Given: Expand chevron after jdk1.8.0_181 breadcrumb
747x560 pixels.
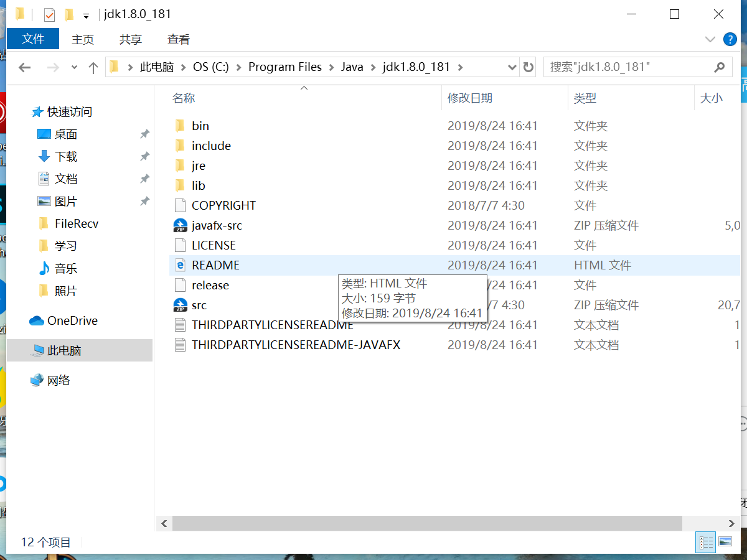Looking at the screenshot, I should click(x=460, y=67).
